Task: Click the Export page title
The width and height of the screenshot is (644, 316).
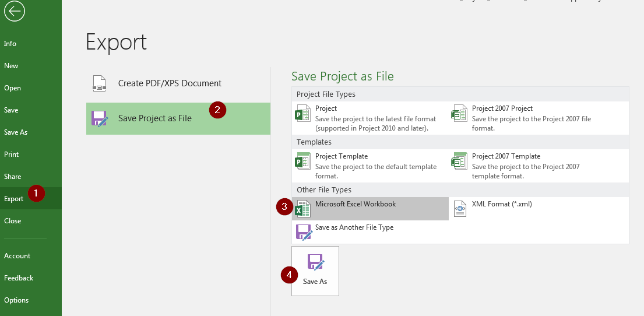Action: [116, 42]
